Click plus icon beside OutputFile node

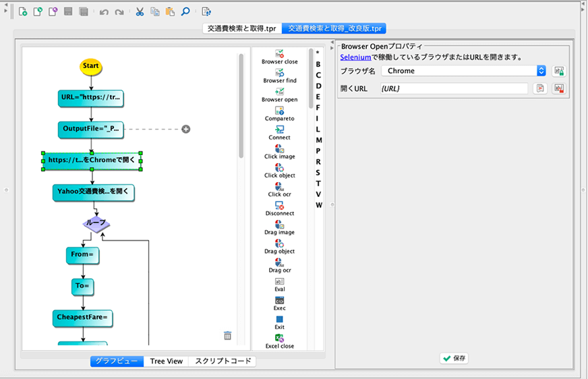coord(185,129)
